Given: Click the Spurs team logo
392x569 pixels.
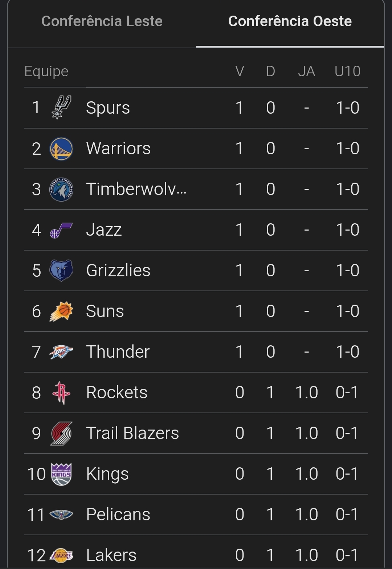Looking at the screenshot, I should click(61, 108).
